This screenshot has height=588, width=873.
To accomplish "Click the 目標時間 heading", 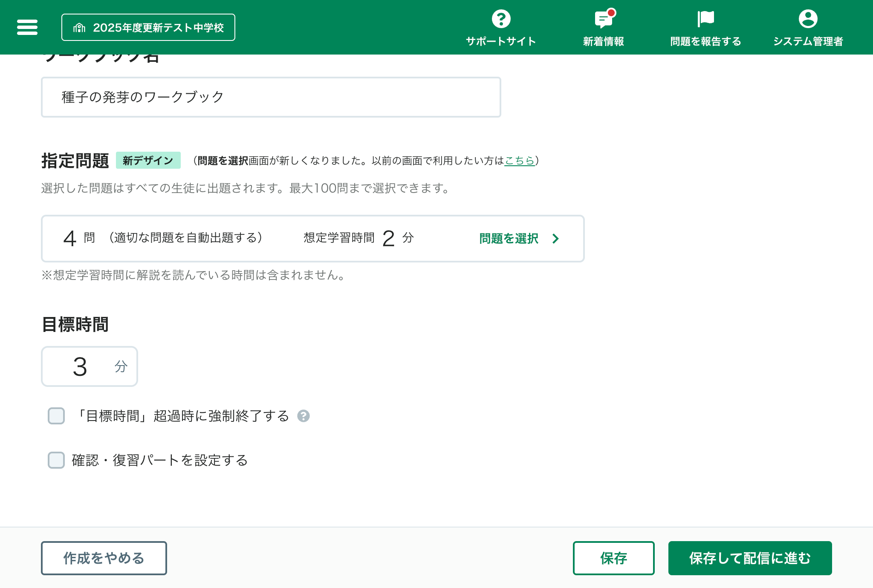I will pyautogui.click(x=75, y=324).
